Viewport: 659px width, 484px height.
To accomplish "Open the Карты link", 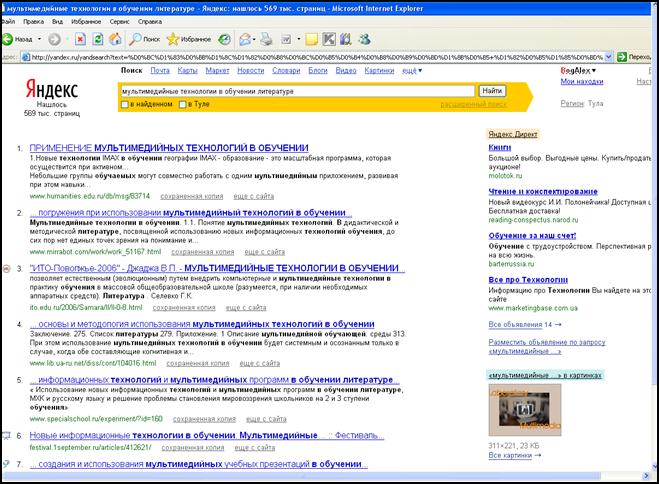I will coord(187,71).
